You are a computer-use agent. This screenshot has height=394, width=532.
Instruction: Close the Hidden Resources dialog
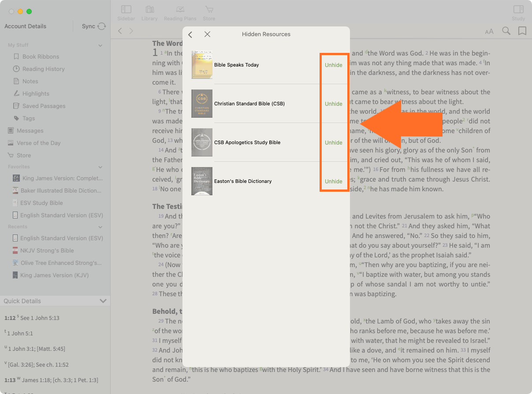point(207,34)
